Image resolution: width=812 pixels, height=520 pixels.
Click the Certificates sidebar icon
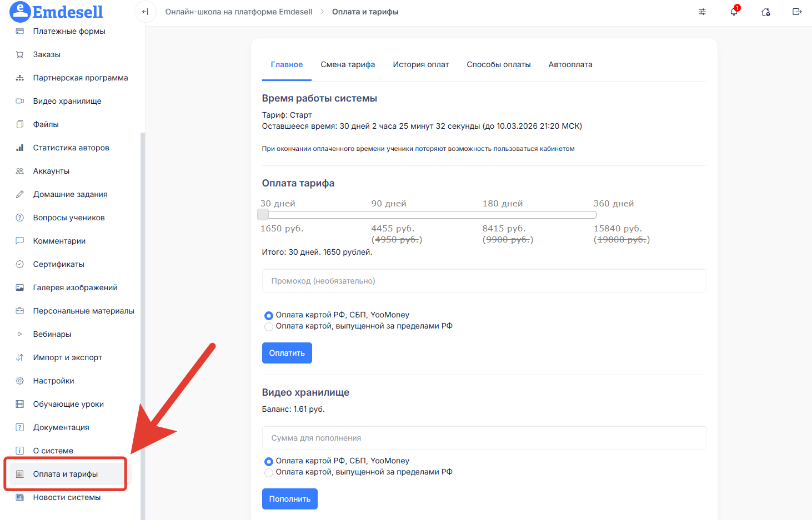click(x=20, y=264)
